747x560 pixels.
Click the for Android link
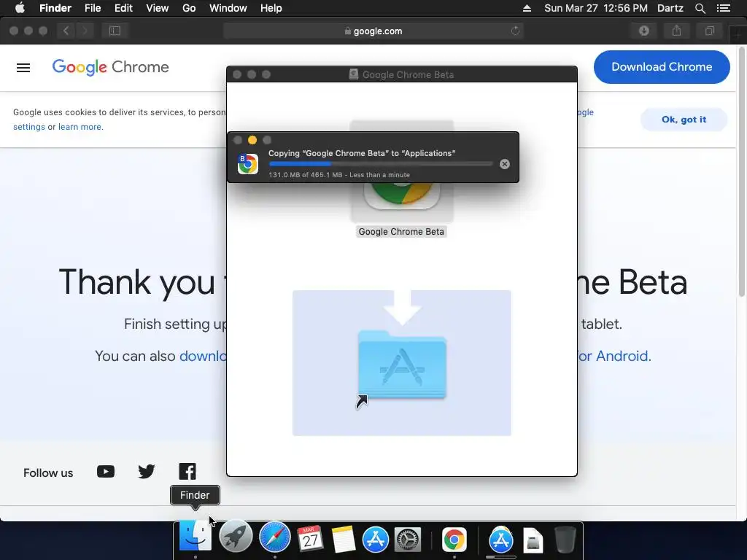click(613, 356)
